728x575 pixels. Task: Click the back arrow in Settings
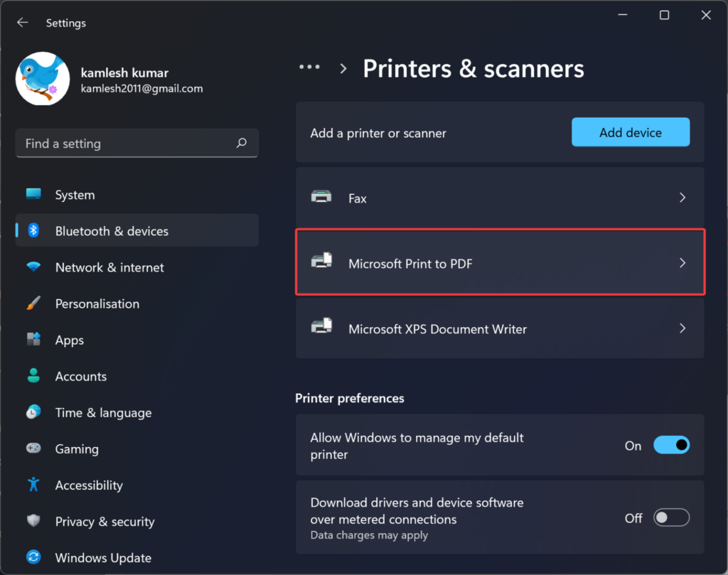pyautogui.click(x=22, y=22)
